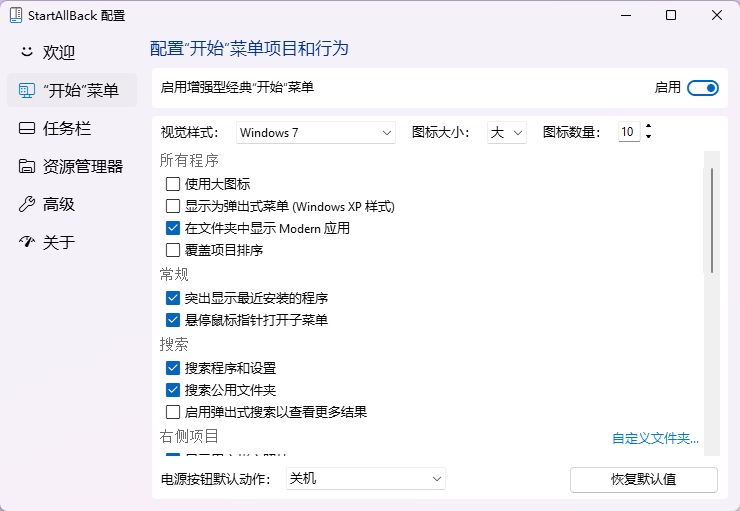Click the 恢复默认值 button
This screenshot has height=511, width=740.
pos(643,479)
